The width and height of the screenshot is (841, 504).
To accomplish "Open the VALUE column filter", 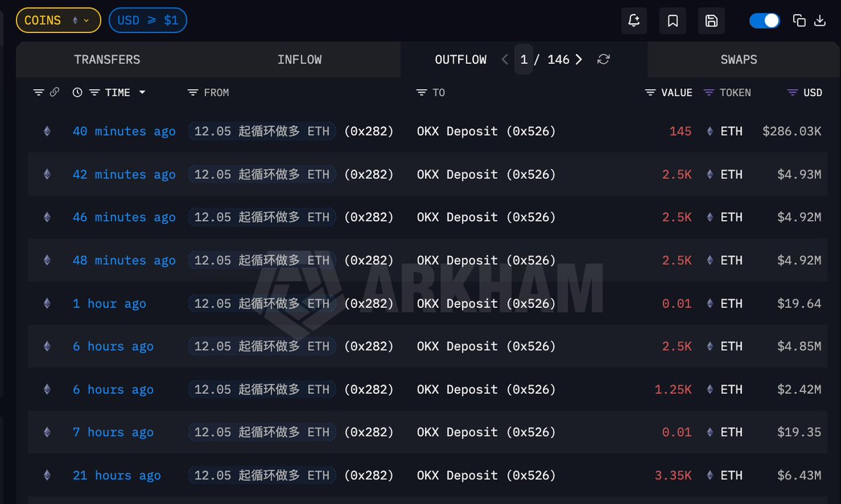I will 650,93.
